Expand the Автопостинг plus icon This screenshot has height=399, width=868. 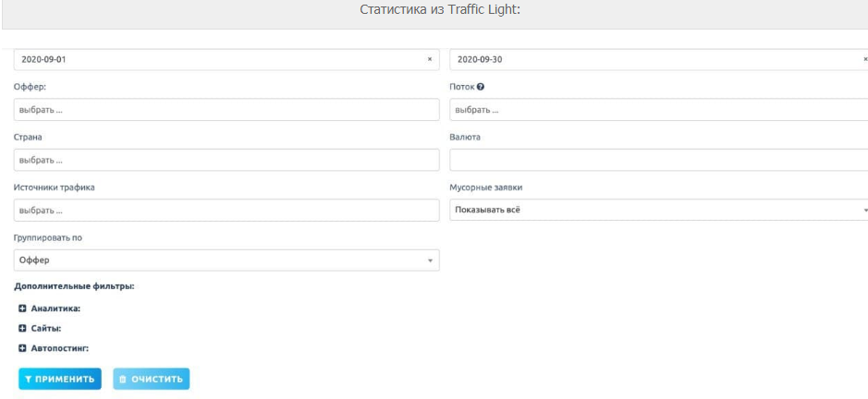tap(22, 348)
